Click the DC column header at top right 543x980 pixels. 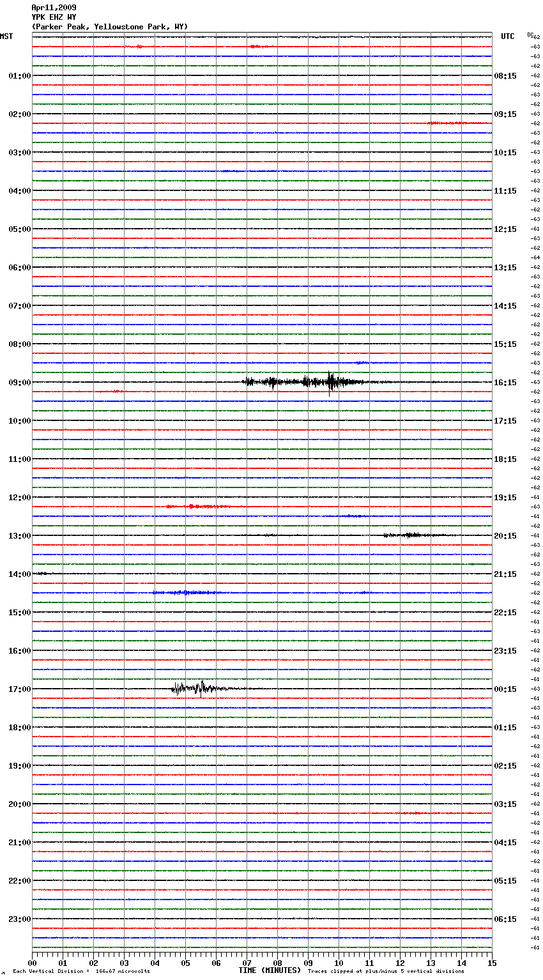click(x=530, y=34)
